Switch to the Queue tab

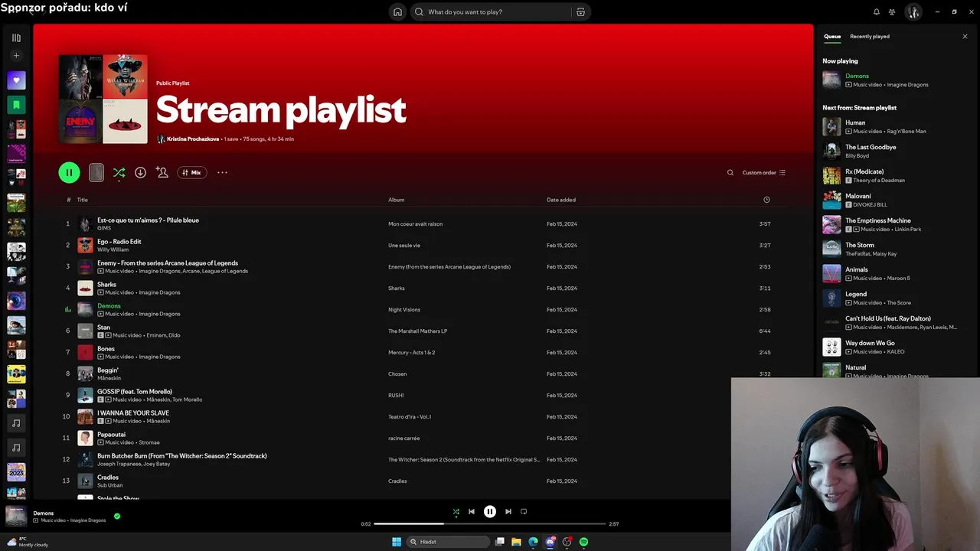click(x=832, y=36)
